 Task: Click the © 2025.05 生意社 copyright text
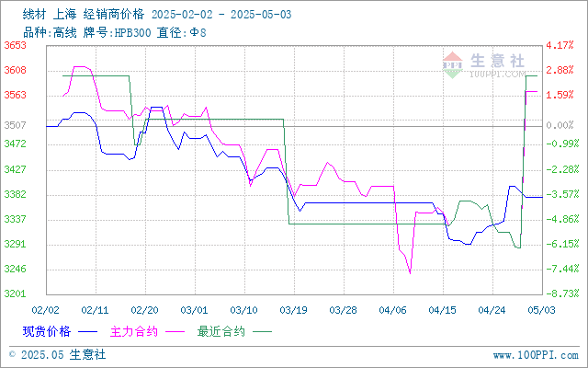point(57,354)
